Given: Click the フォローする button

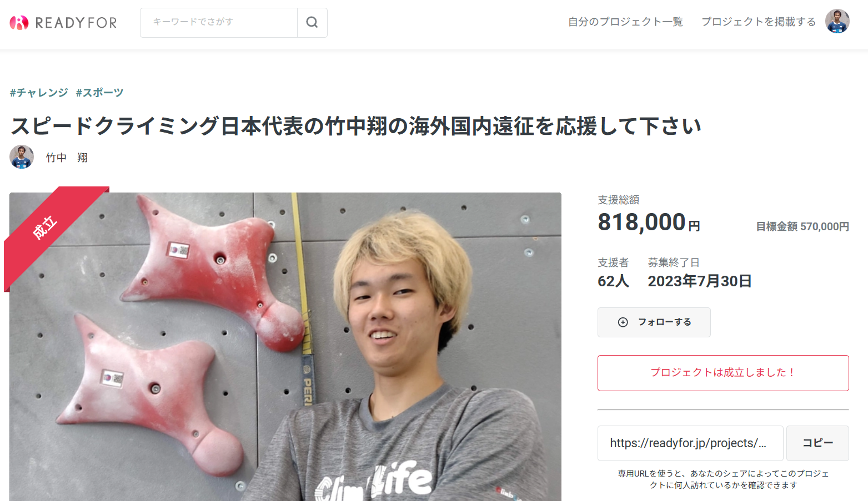Looking at the screenshot, I should (x=654, y=322).
